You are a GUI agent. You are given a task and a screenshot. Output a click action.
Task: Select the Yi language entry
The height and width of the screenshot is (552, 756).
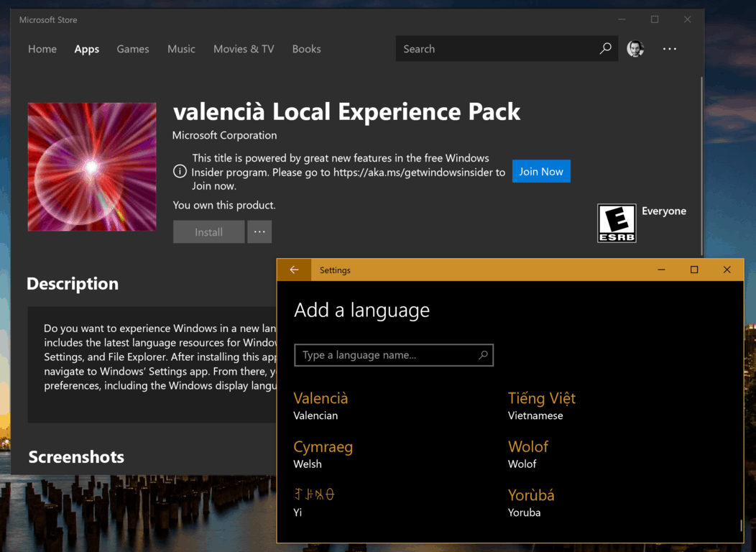pos(314,502)
